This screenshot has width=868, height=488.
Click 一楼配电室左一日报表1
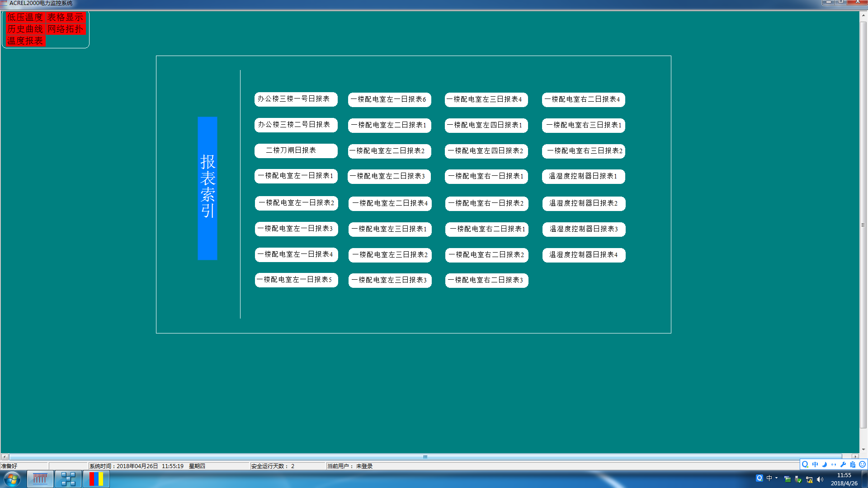pos(296,176)
